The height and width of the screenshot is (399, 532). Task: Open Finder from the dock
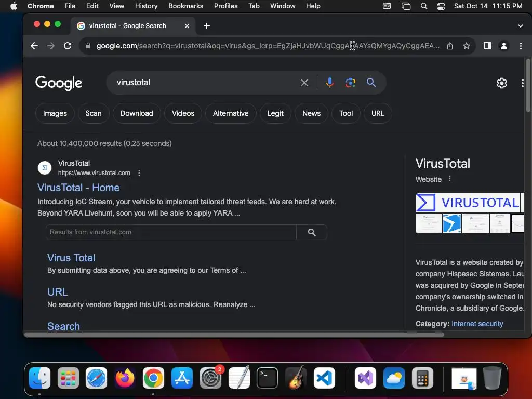coord(39,378)
